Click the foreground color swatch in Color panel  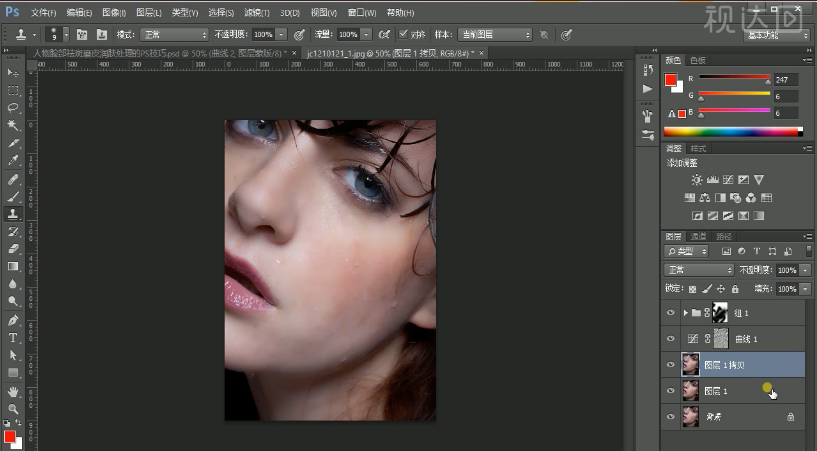tap(671, 80)
